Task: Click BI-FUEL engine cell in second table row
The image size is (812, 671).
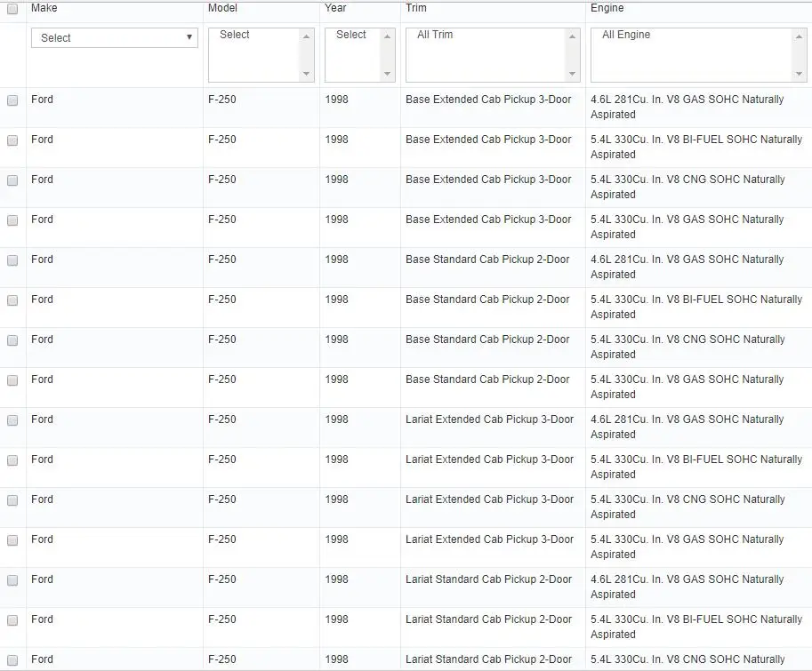Action: point(696,147)
